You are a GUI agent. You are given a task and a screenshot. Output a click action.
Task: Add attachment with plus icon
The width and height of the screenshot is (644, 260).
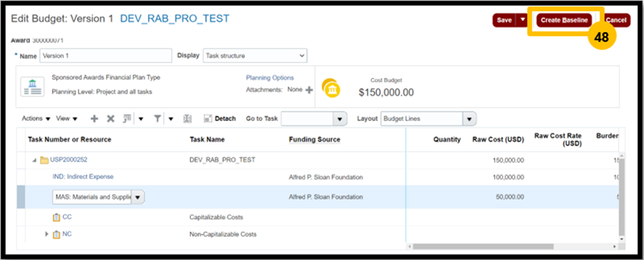pyautogui.click(x=309, y=90)
